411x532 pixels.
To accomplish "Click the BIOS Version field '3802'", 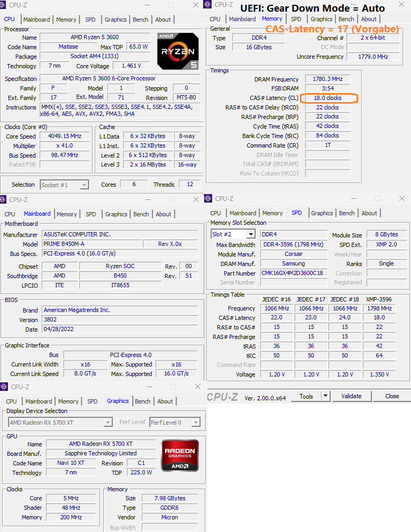I will (x=120, y=319).
